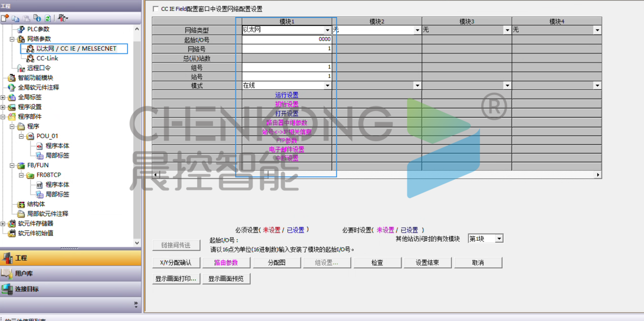Screen dimensions: 644x321
Task: Open 网络类型 dropdown for 模块1
Action: click(x=327, y=30)
